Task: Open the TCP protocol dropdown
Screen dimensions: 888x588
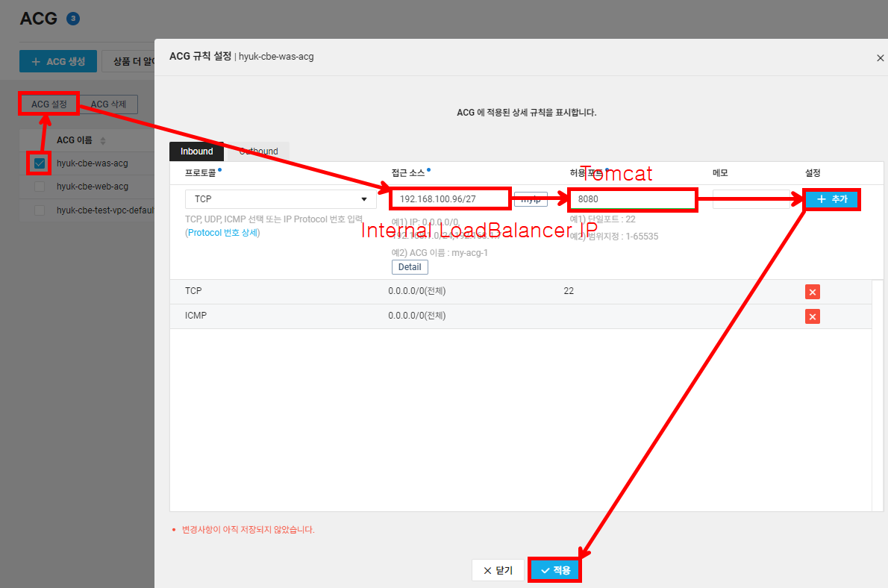Action: coord(281,198)
